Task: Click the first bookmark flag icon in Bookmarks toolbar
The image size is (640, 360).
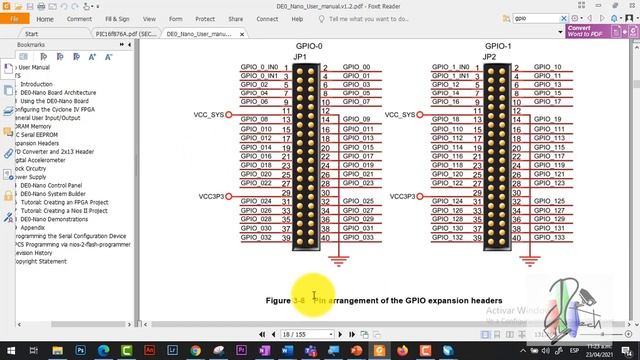Action: click(x=43, y=57)
